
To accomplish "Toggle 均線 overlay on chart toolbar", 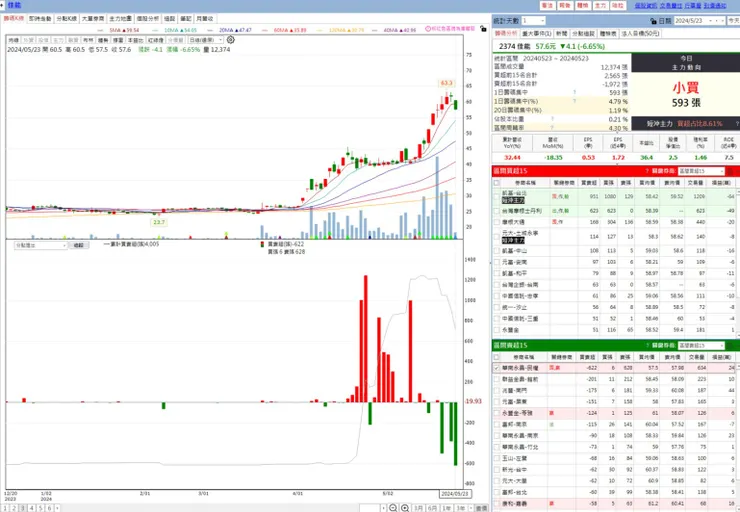I will [x=14, y=41].
